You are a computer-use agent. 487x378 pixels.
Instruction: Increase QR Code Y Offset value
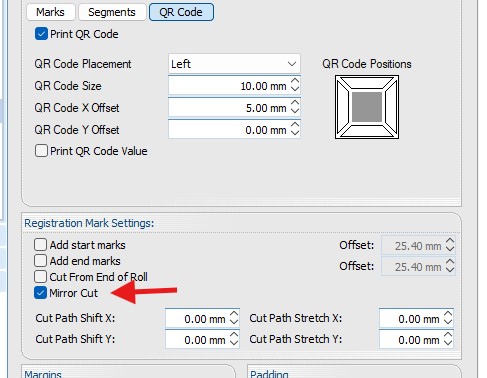click(295, 125)
